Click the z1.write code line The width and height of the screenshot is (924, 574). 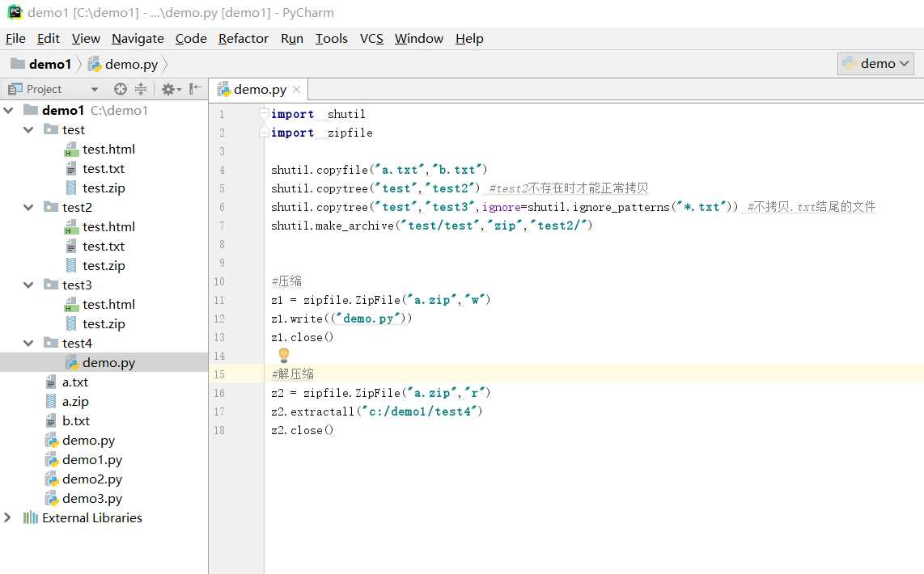341,319
